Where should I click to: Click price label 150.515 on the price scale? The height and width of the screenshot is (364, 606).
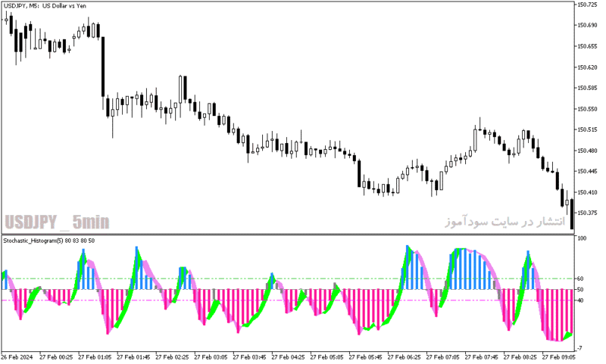click(x=588, y=130)
